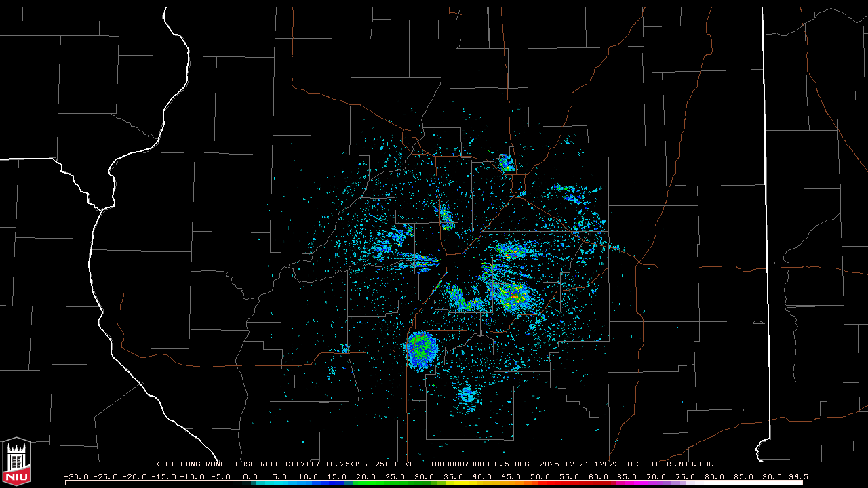Click the 65.0 value on the scale

tap(627, 476)
